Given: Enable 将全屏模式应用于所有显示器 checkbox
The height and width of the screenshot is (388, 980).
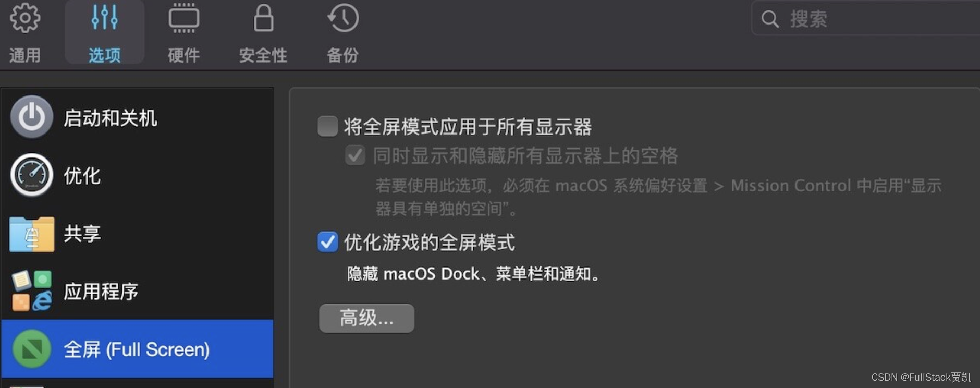Looking at the screenshot, I should click(328, 126).
